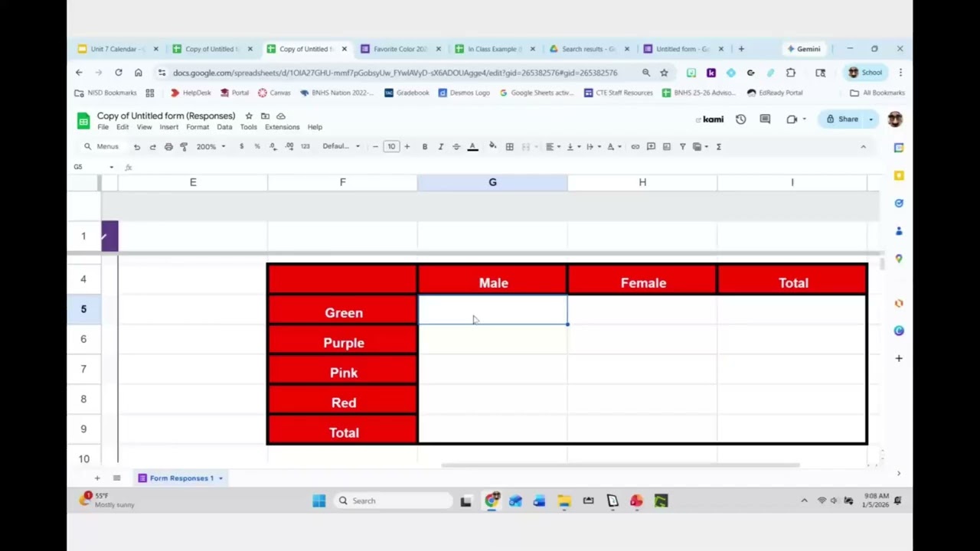Open the Canvas bookmark

coord(274,93)
